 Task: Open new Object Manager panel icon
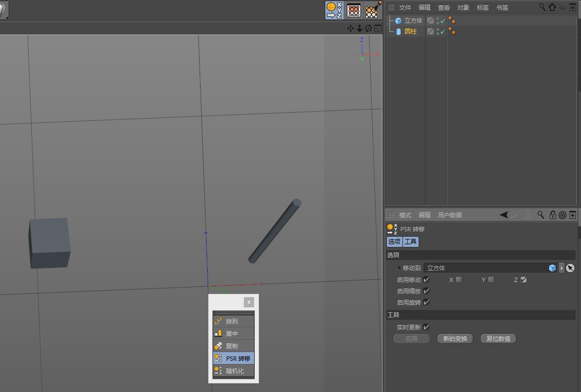(572, 7)
